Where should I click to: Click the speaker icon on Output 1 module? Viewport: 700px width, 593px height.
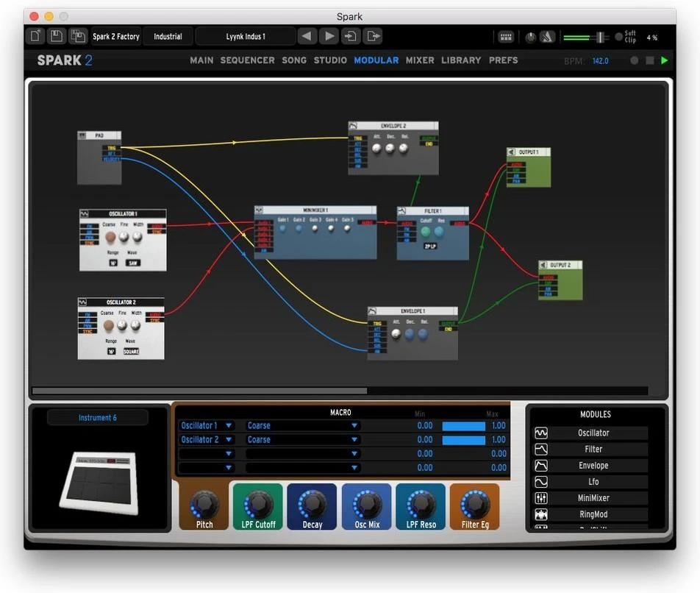click(x=512, y=152)
